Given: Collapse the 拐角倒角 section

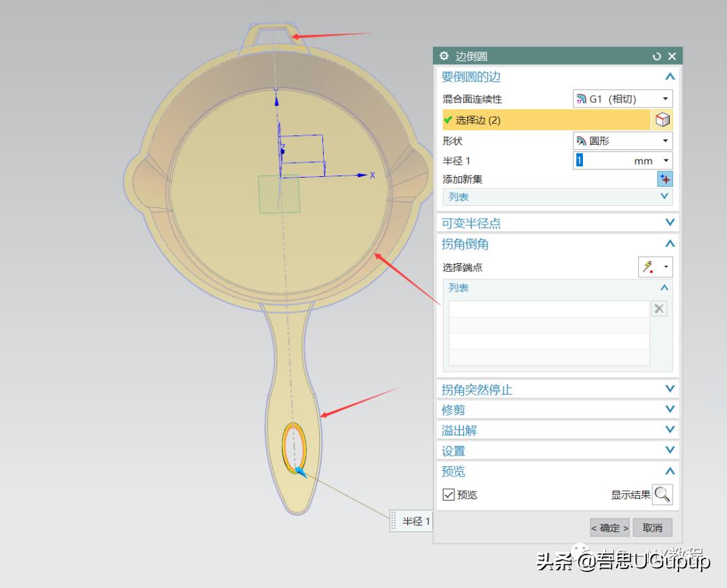Looking at the screenshot, I should pos(670,244).
